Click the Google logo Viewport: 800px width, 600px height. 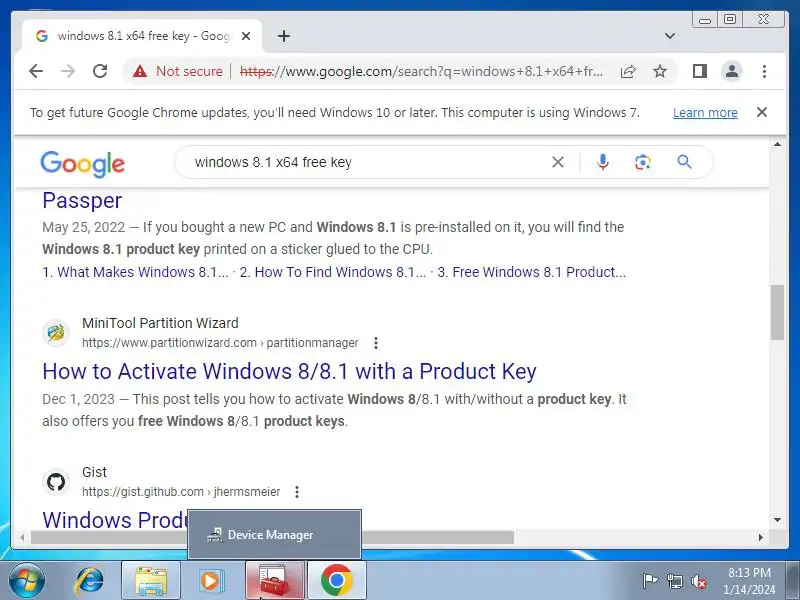pyautogui.click(x=83, y=164)
